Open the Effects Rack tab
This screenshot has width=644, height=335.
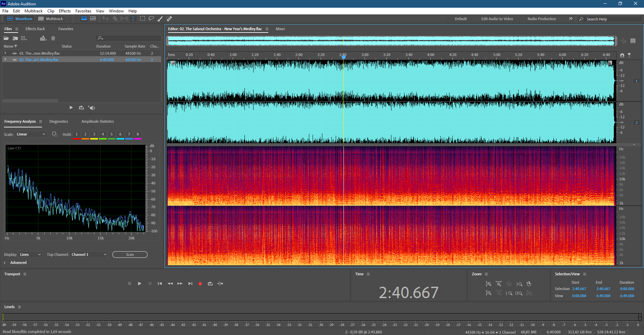point(35,29)
